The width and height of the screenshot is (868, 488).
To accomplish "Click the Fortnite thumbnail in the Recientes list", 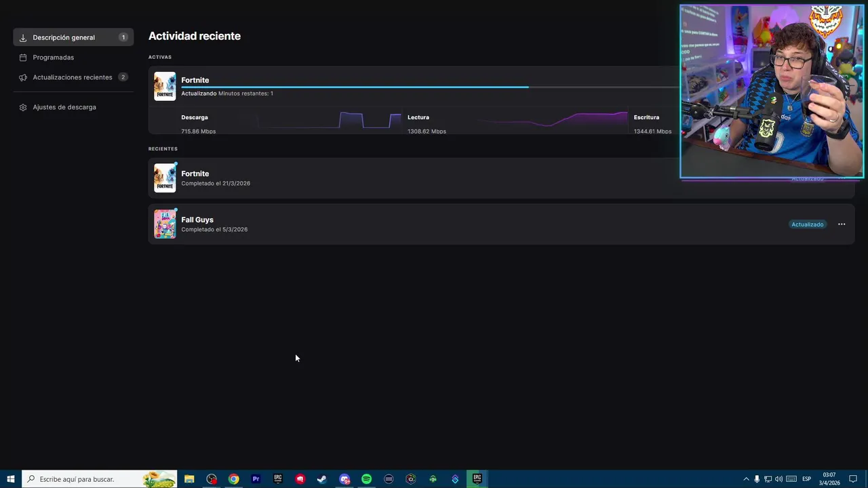I will 165,178.
